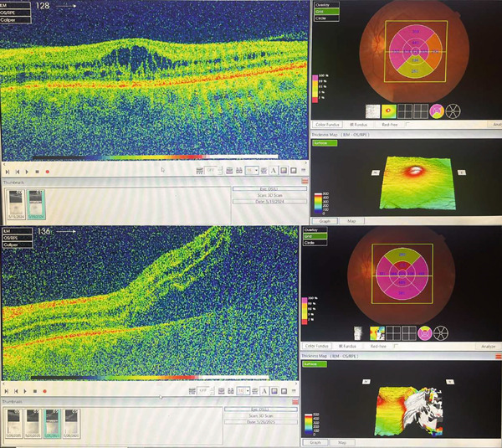Image resolution: width=502 pixels, height=448 pixels.
Task: Switch to IR Fundus tab in upper window
Action: click(x=358, y=125)
